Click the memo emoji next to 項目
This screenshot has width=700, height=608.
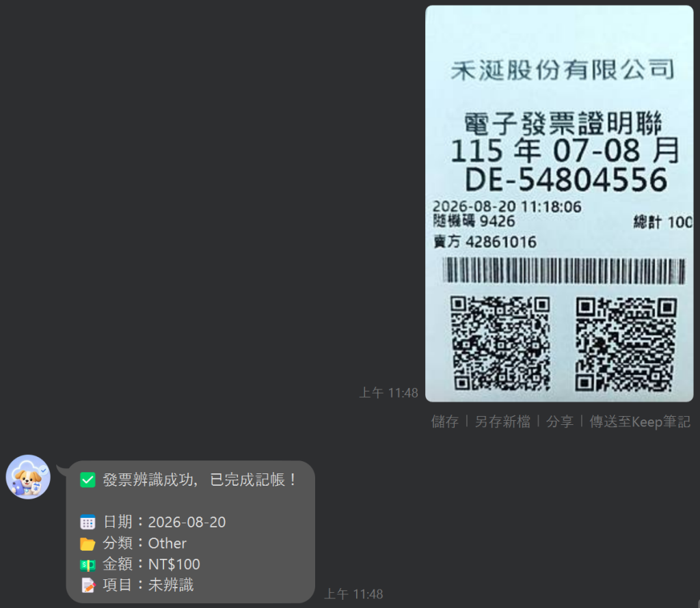[x=87, y=585]
